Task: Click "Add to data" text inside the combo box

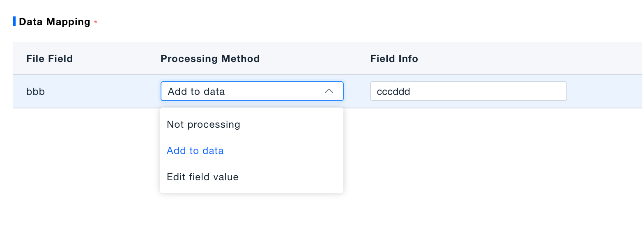Action: tap(196, 91)
